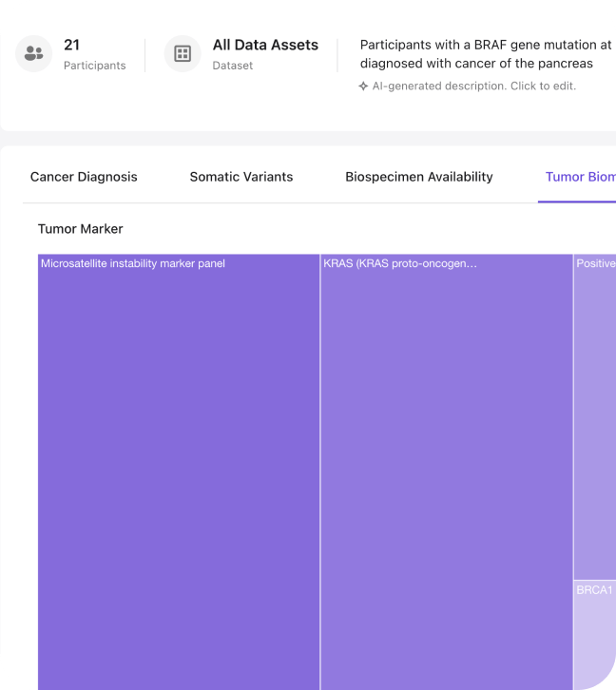Open Biospecimen Availability tab
This screenshot has width=616, height=690.
pyautogui.click(x=419, y=177)
